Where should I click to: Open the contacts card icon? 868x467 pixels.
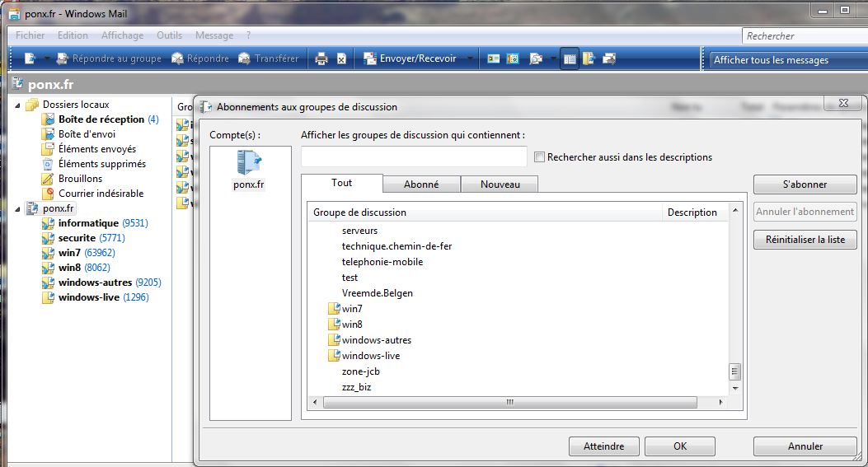pos(493,58)
